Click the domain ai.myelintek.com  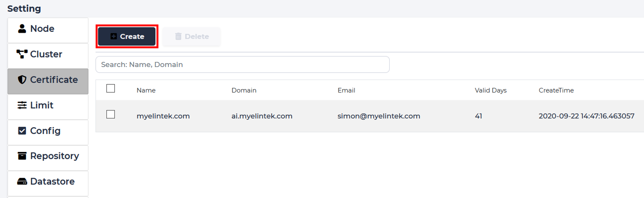pos(262,116)
